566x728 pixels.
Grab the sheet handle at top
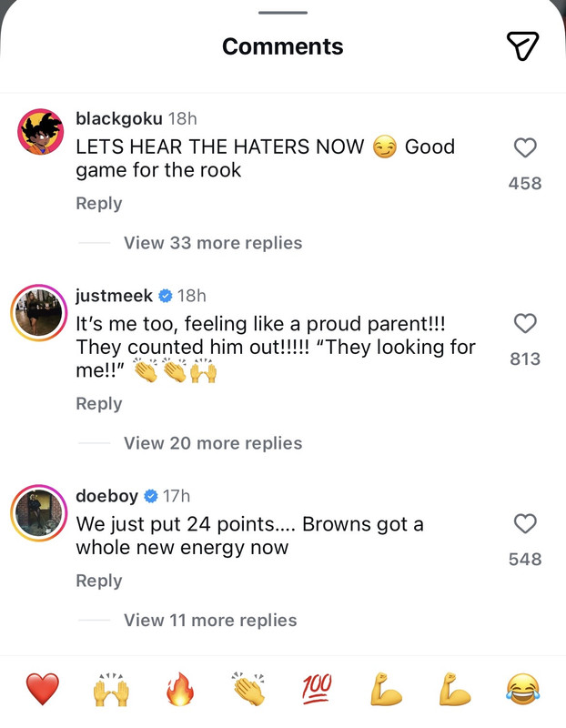[x=283, y=13]
